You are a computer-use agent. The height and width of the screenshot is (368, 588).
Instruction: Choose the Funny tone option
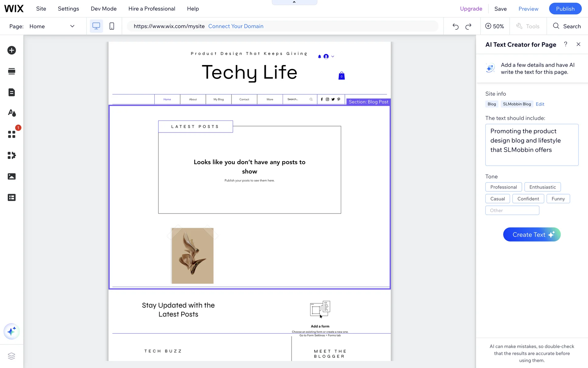tap(558, 199)
